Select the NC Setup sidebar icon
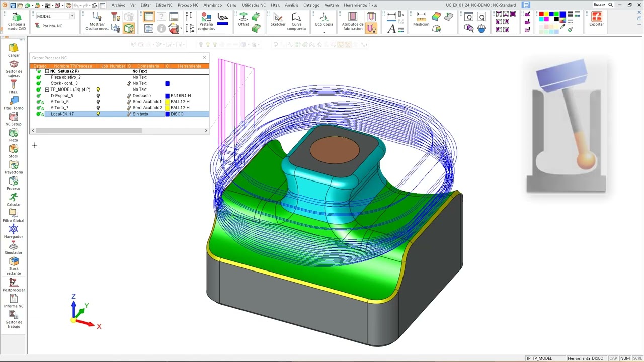Screen dimensions: 644x362 (x=14, y=119)
